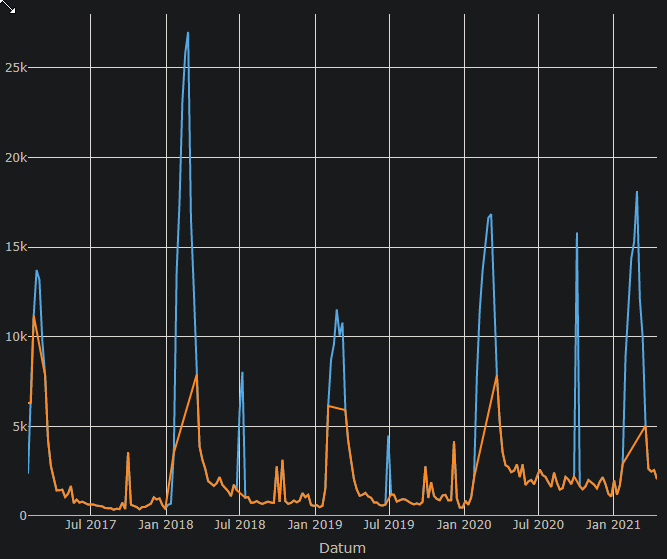Select the Jul 2020 x-axis label
Viewport: 667px width, 559px height.
[538, 525]
